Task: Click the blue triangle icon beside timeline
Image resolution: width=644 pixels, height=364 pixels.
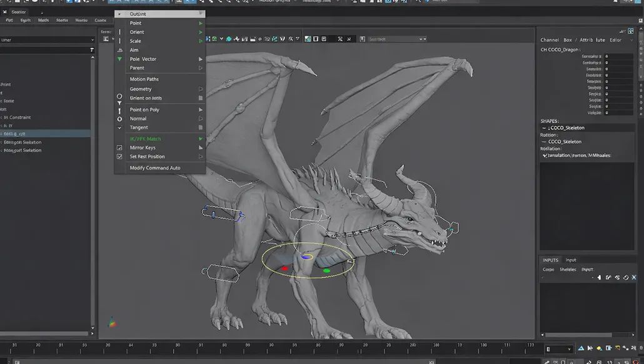Action: (581, 348)
